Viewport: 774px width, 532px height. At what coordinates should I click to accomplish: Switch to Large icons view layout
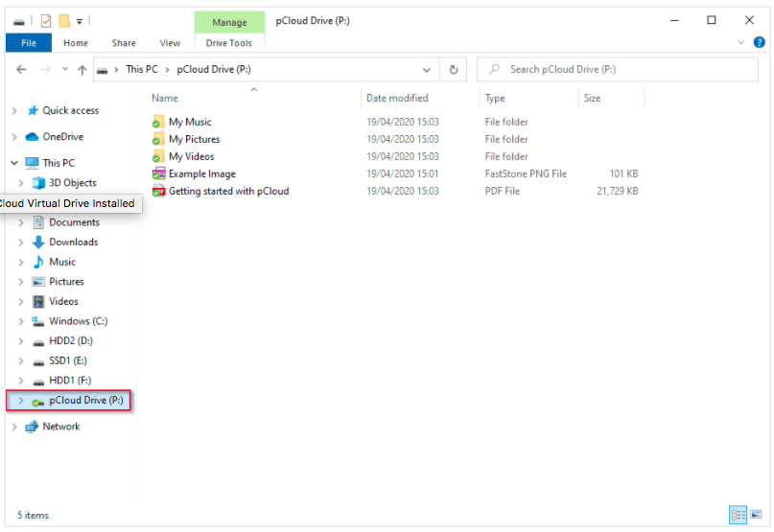[x=756, y=515]
